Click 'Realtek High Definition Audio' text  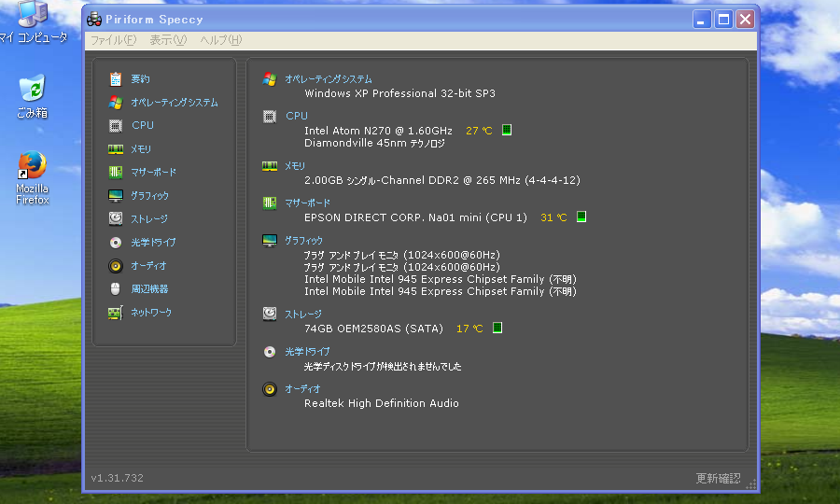[382, 403]
